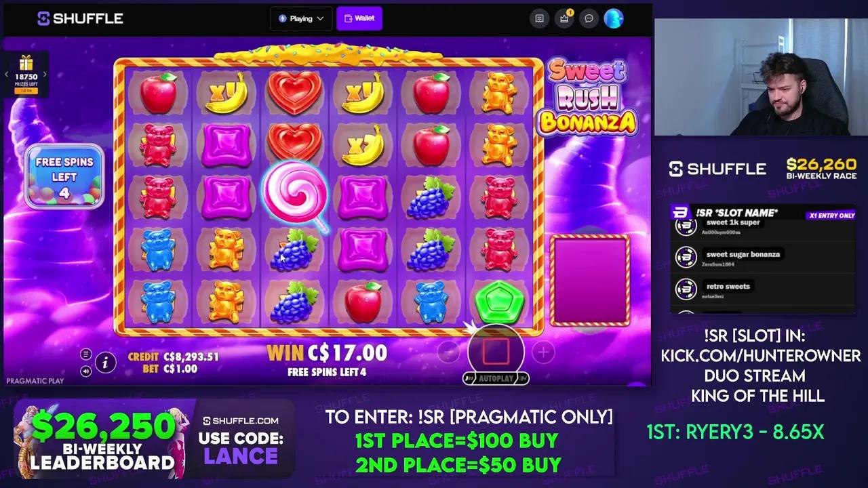The image size is (868, 488).
Task: Go to previous promo with left arrow
Action: pos(7,75)
